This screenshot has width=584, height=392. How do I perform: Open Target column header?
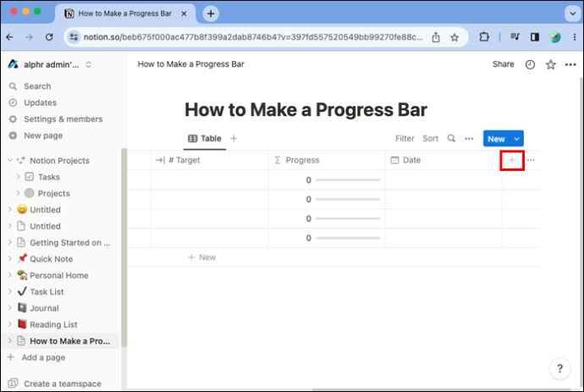click(x=209, y=160)
